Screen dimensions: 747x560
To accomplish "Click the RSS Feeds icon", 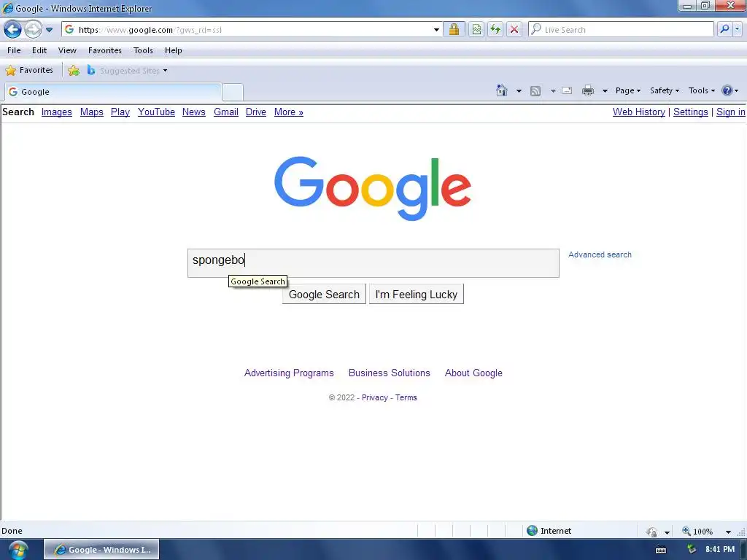I will 535,90.
